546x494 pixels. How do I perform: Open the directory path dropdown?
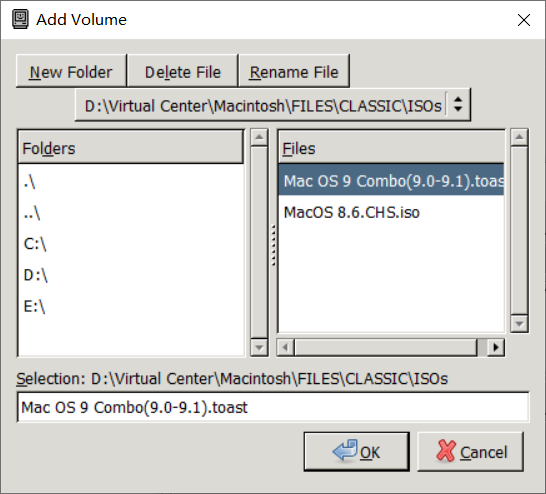[273, 105]
